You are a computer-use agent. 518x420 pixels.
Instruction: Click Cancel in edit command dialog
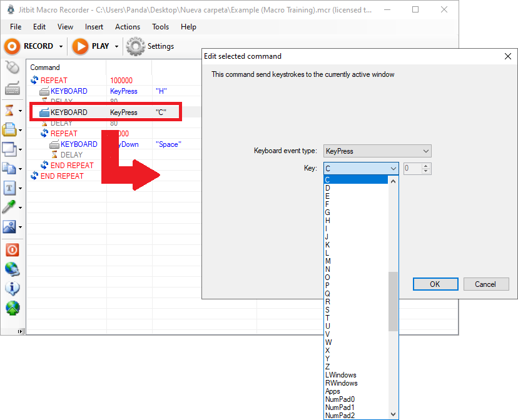tap(486, 284)
